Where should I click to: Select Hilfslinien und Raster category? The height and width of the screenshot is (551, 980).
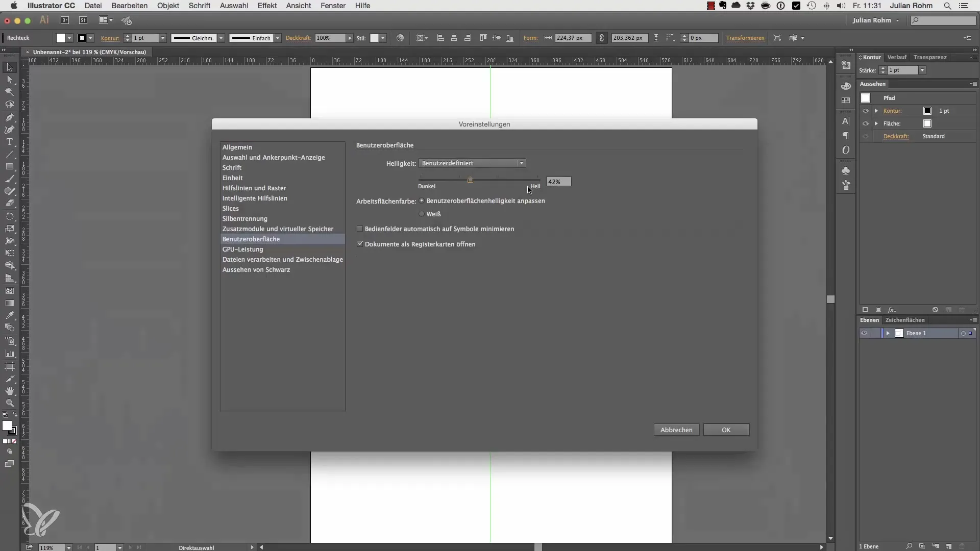(x=282, y=188)
